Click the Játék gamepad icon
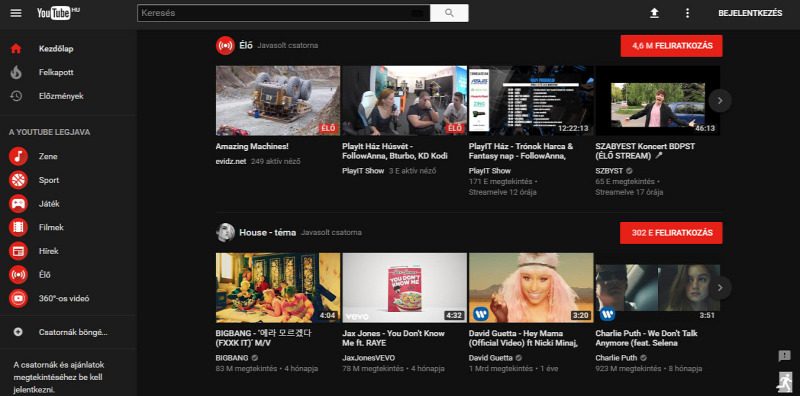 click(x=18, y=204)
